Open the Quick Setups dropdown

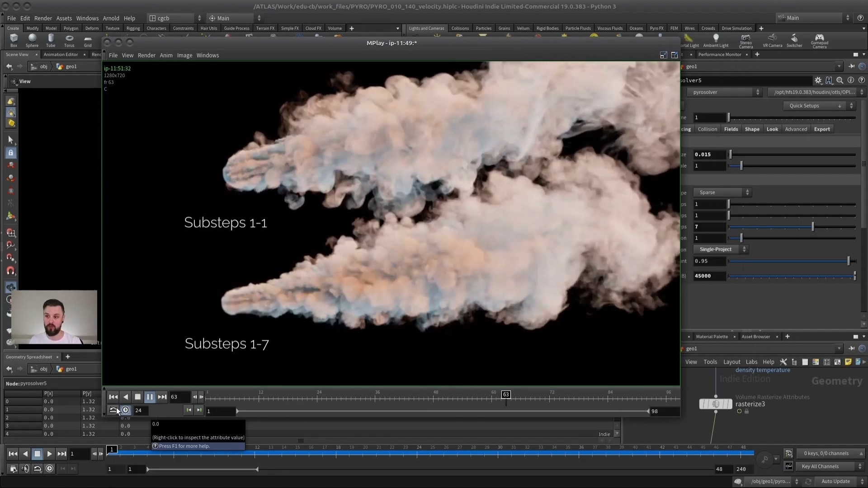(x=819, y=106)
